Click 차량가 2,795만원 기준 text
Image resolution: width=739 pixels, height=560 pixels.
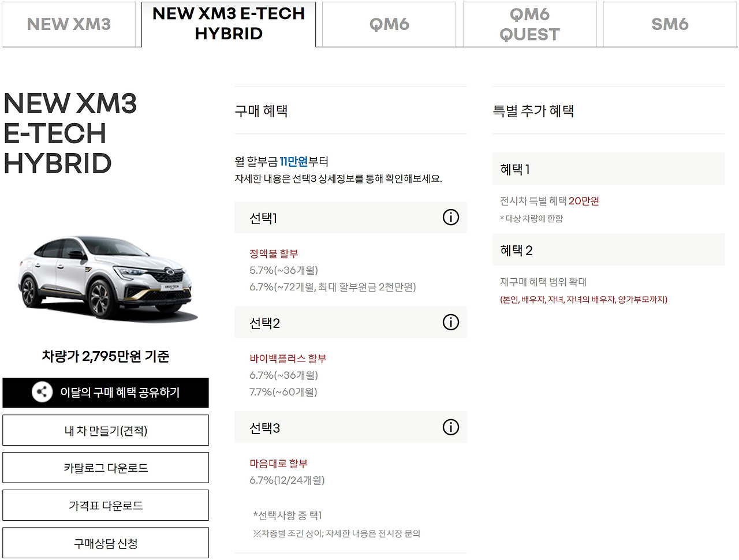pyautogui.click(x=106, y=356)
